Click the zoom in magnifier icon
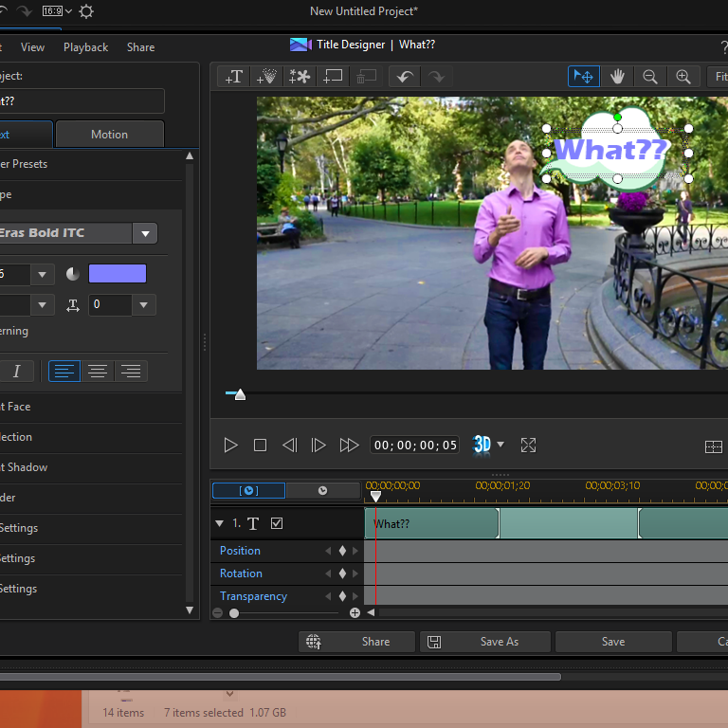The image size is (728, 728). (x=682, y=77)
